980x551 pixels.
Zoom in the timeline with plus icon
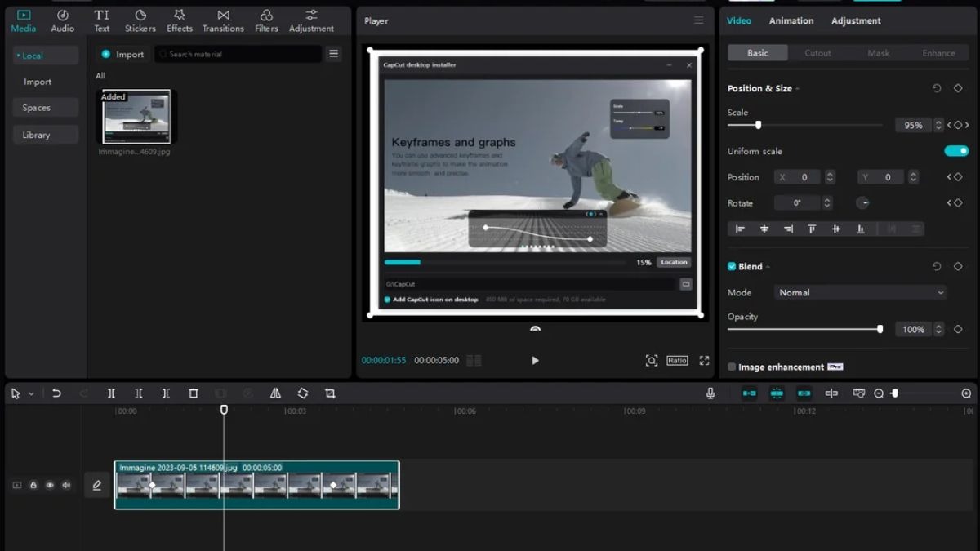966,393
